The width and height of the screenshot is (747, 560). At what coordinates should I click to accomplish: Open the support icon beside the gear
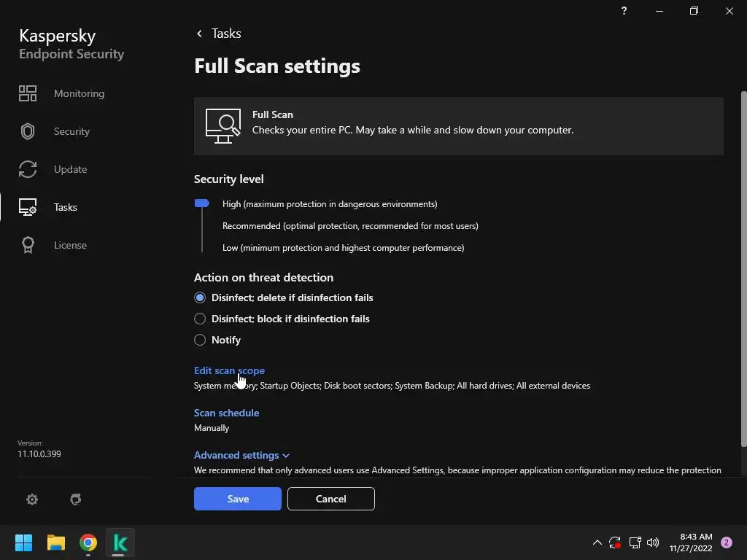(x=75, y=499)
